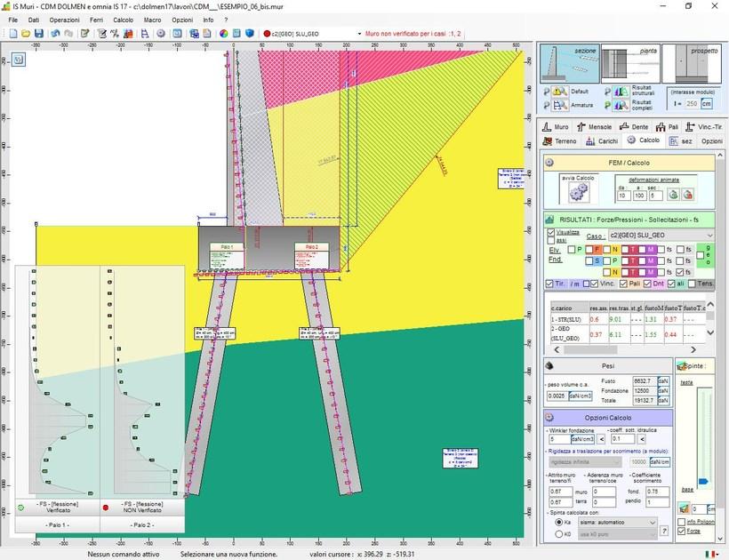Click the undo arrow toolbar icon

point(55,34)
